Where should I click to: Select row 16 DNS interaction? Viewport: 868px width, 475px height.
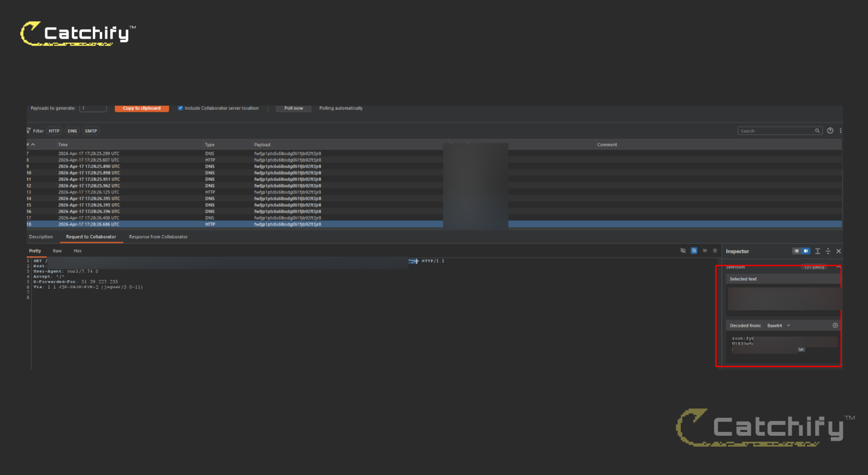pyautogui.click(x=434, y=211)
